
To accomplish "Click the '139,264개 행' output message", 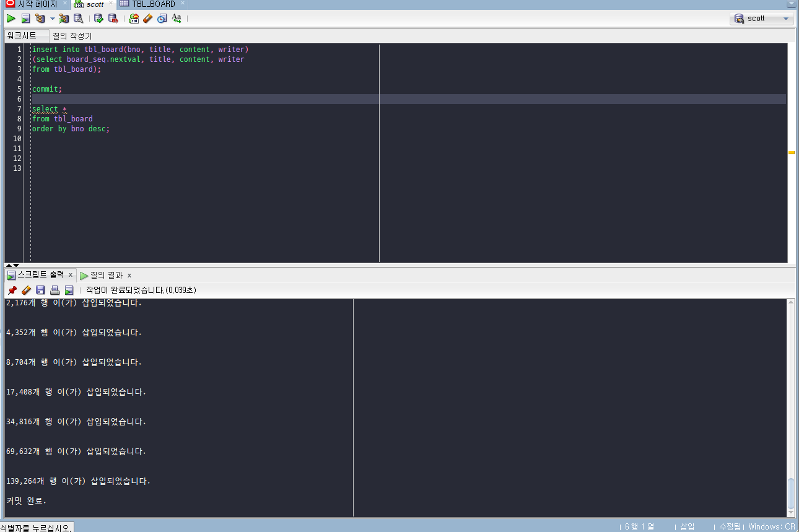I will (x=78, y=481).
